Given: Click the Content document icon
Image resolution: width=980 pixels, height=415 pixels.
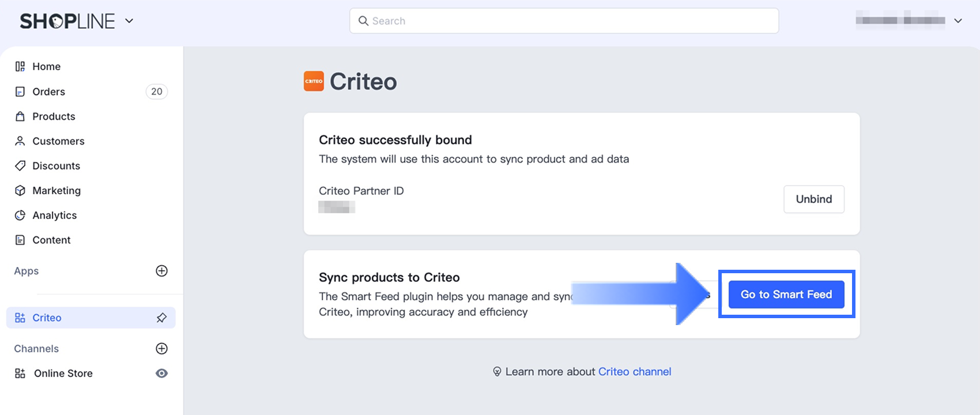Looking at the screenshot, I should 20,240.
